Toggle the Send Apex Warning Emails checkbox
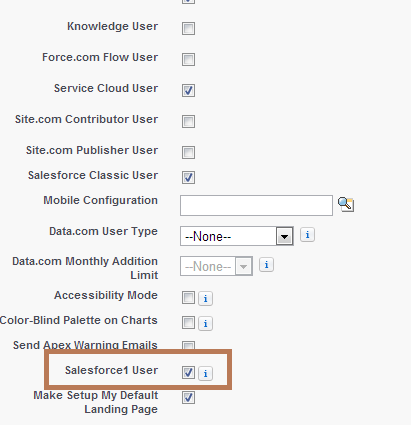 click(188, 345)
